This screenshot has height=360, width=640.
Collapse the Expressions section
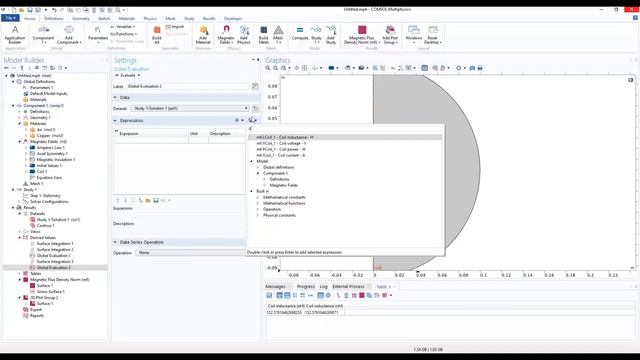point(115,120)
